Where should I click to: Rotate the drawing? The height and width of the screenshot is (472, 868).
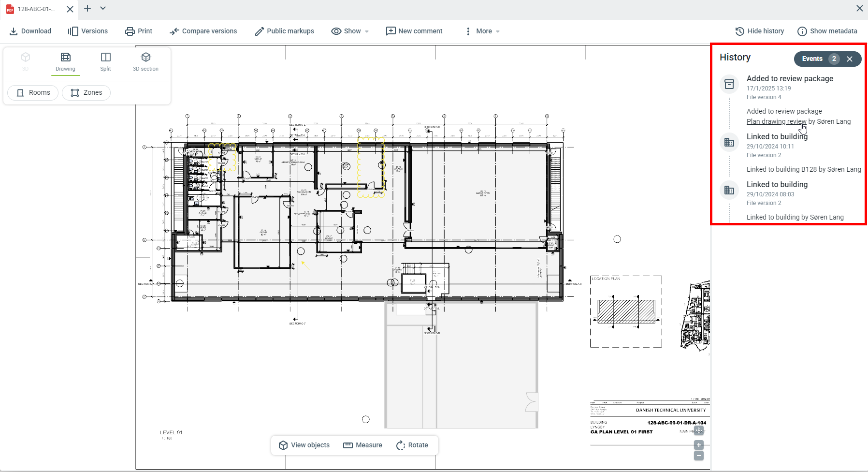pos(412,445)
